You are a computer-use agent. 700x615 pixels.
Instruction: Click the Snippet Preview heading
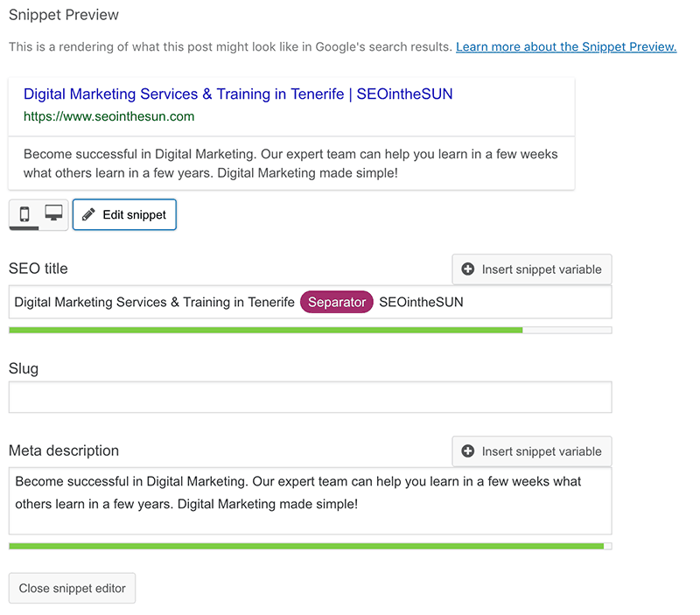tap(64, 15)
